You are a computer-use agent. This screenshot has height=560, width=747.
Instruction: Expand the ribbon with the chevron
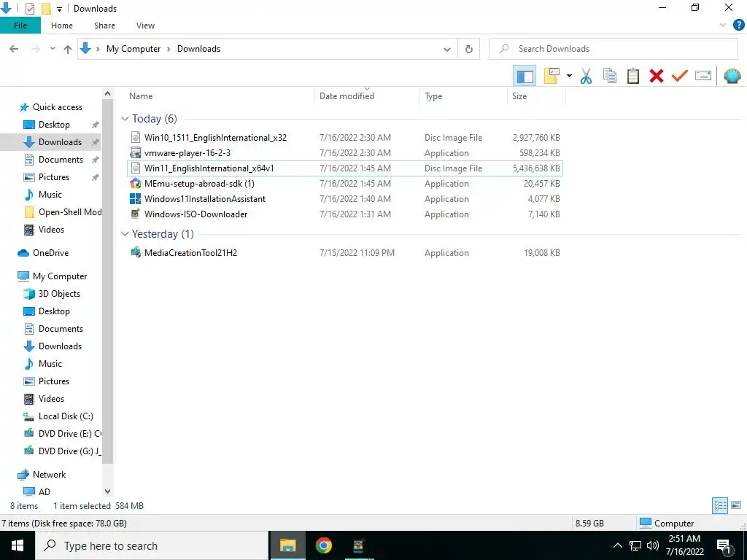coord(723,26)
